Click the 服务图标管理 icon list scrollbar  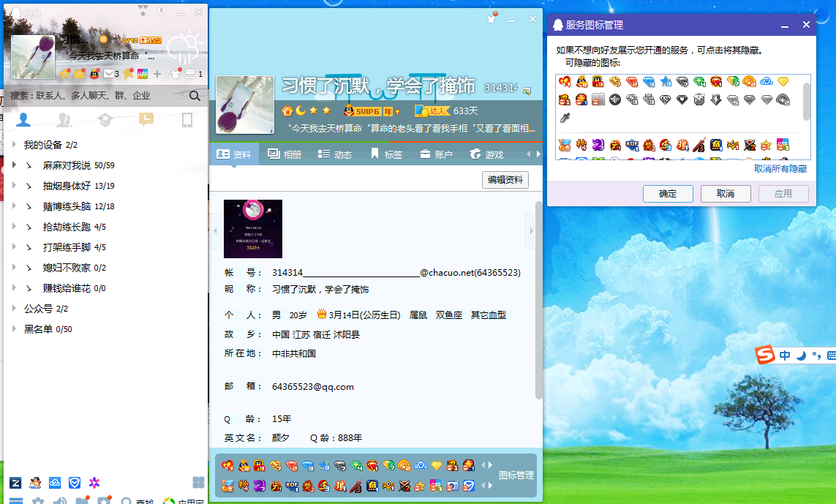[x=806, y=102]
